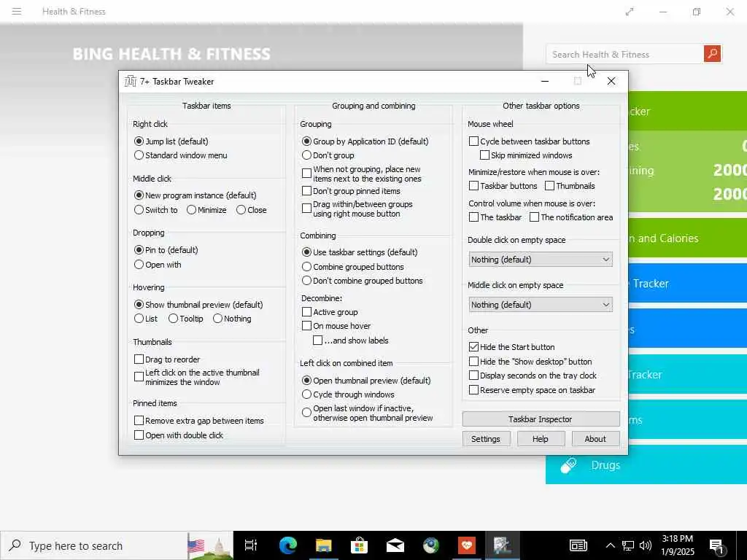Select Cycle through windows option
This screenshot has height=560, width=747.
(348, 394)
